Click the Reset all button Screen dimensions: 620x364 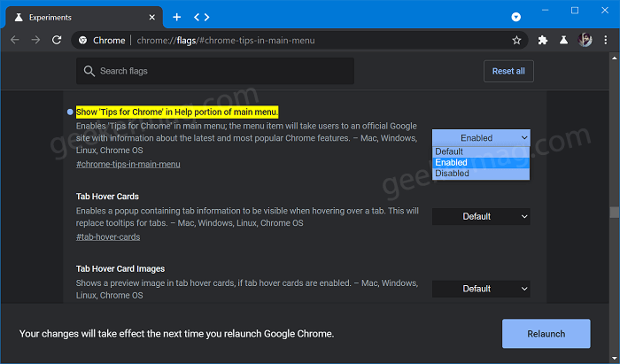(508, 71)
